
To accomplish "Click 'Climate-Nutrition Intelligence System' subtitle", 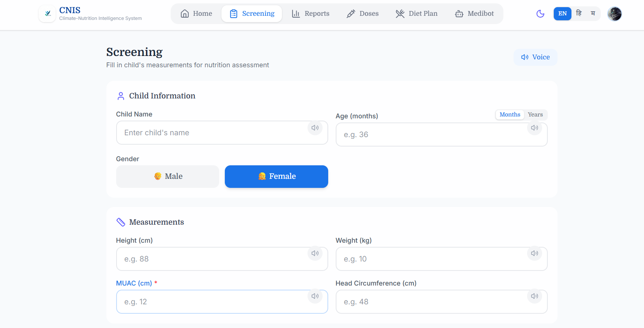I will click(x=100, y=18).
